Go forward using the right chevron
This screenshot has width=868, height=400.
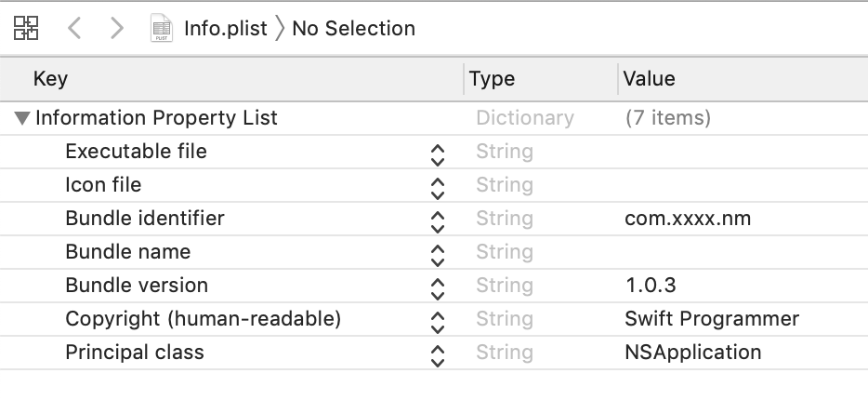[116, 28]
